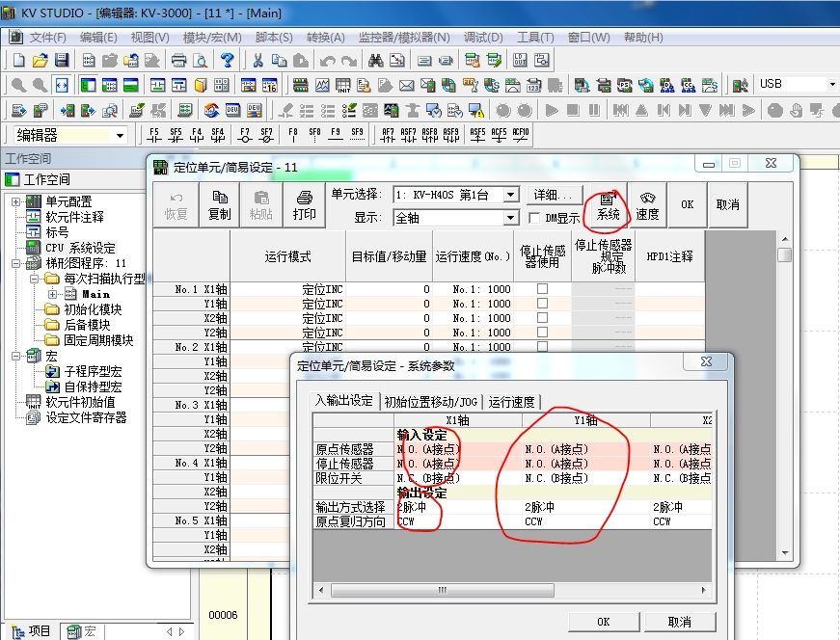Click the 复制 button in positioning dialog
Screen dimensions: 840x640
[x=219, y=204]
